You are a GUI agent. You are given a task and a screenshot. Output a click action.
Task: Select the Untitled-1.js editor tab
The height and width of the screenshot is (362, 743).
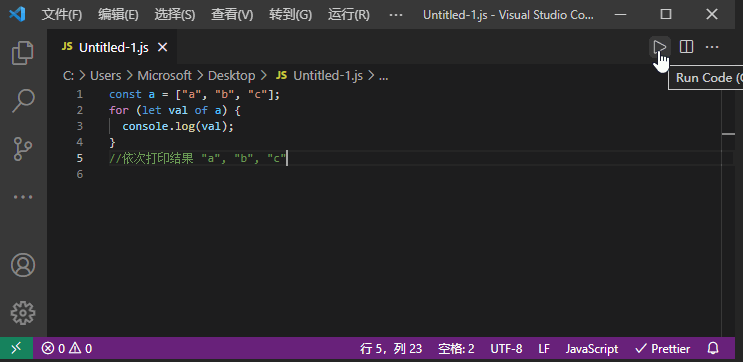click(113, 47)
